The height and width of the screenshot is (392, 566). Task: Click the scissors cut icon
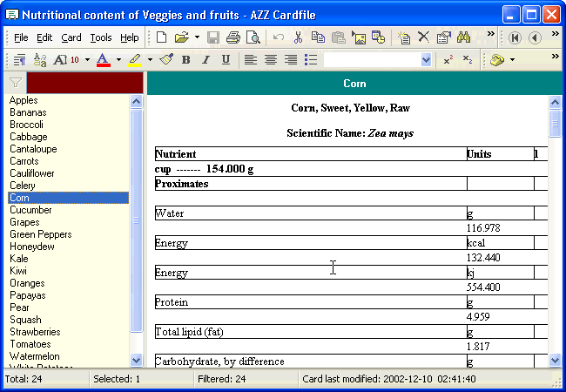click(298, 37)
